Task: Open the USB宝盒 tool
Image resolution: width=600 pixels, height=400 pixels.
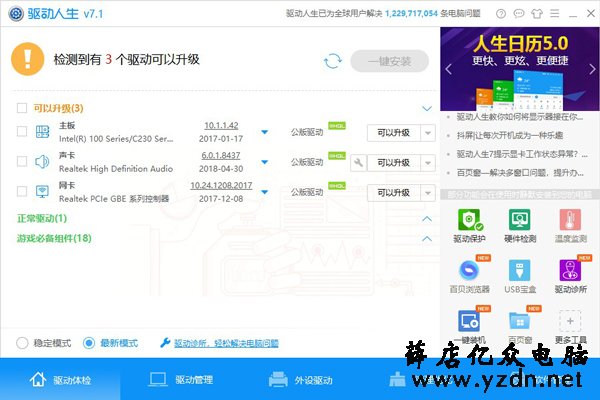Action: pyautogui.click(x=520, y=276)
